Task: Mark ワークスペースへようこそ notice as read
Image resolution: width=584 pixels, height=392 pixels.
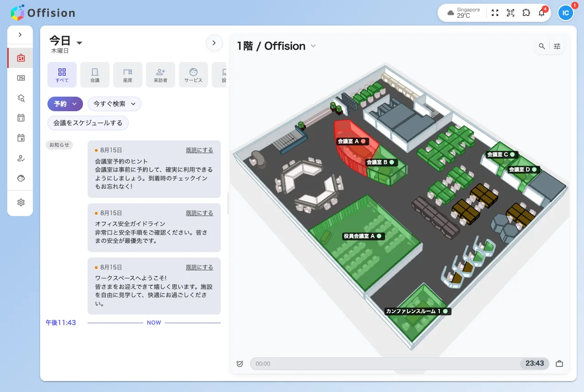Action: (199, 267)
